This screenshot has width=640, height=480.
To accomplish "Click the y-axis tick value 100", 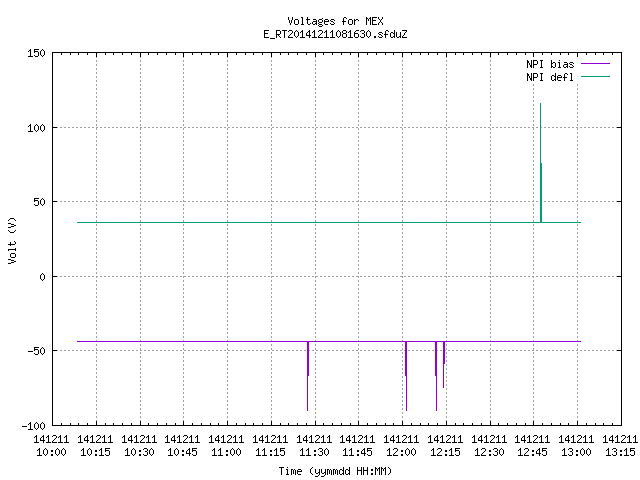I will [x=36, y=128].
